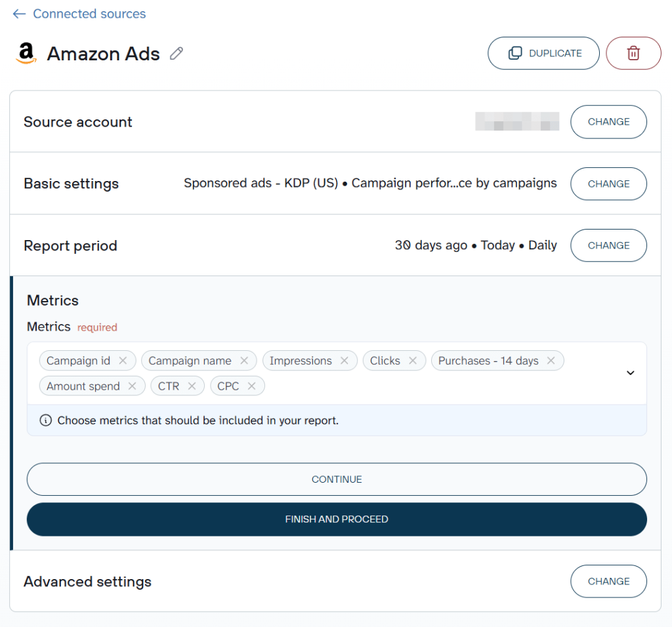Click Finish and Proceed
The width and height of the screenshot is (672, 627).
pos(337,519)
